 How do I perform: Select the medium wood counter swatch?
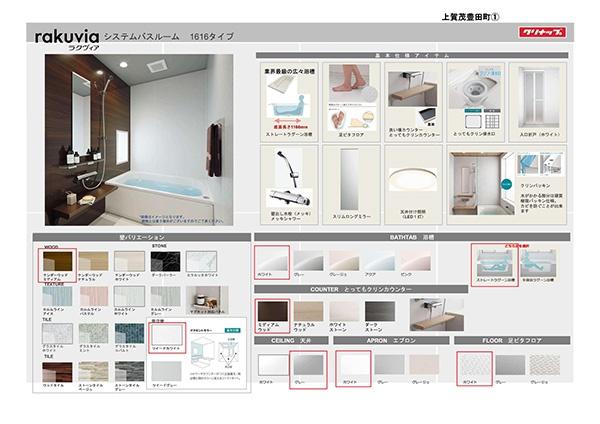coord(272,311)
